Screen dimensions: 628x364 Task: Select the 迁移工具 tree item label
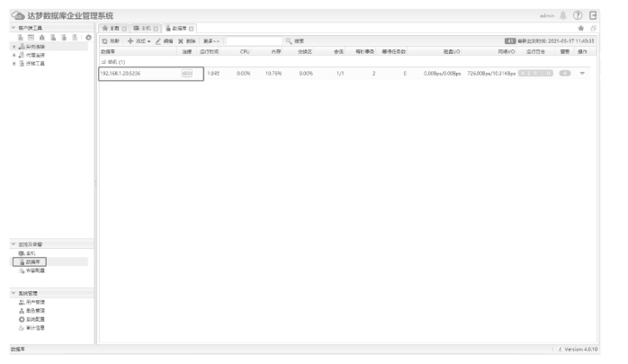click(x=35, y=64)
